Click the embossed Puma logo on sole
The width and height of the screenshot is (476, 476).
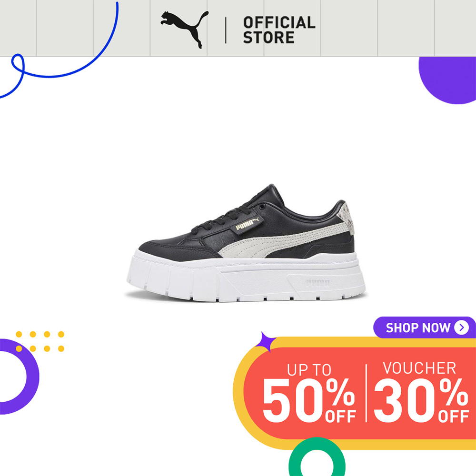317,284
